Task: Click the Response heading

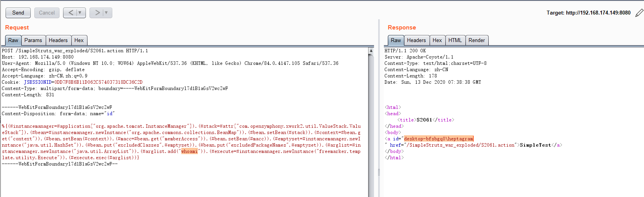Action: coord(402,28)
